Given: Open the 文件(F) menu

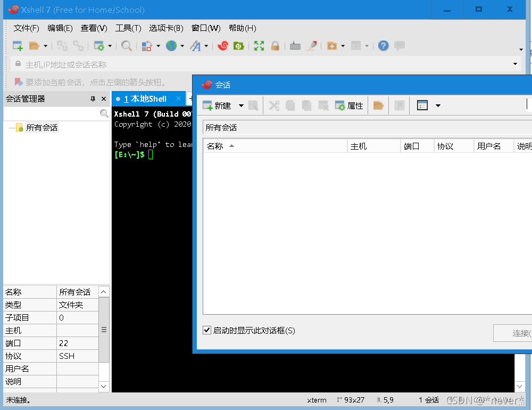Looking at the screenshot, I should [x=27, y=28].
